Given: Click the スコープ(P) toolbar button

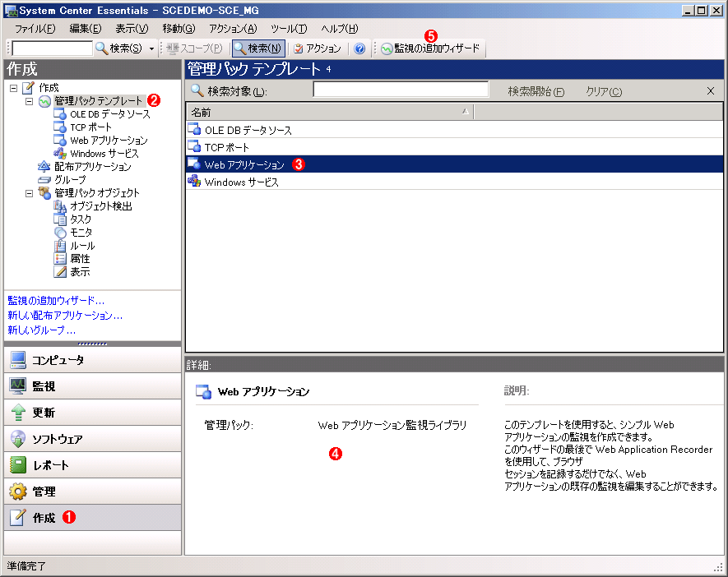Looking at the screenshot, I should (x=194, y=48).
